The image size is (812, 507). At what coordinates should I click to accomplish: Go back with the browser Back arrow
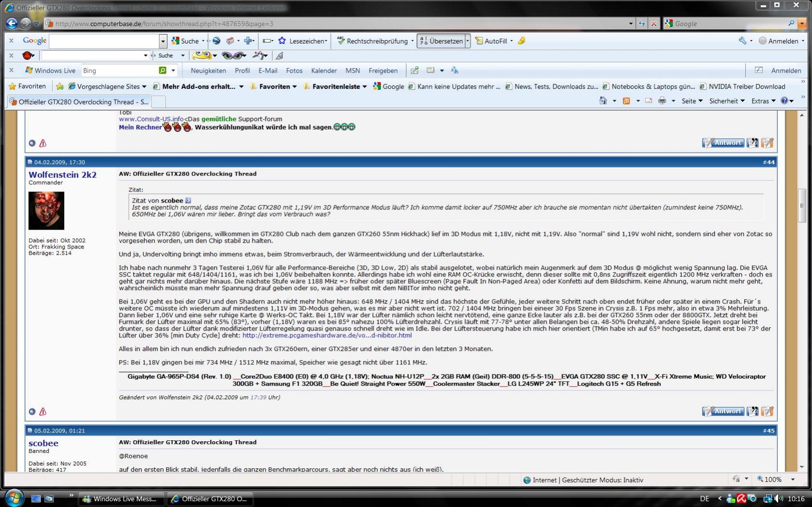click(x=12, y=23)
